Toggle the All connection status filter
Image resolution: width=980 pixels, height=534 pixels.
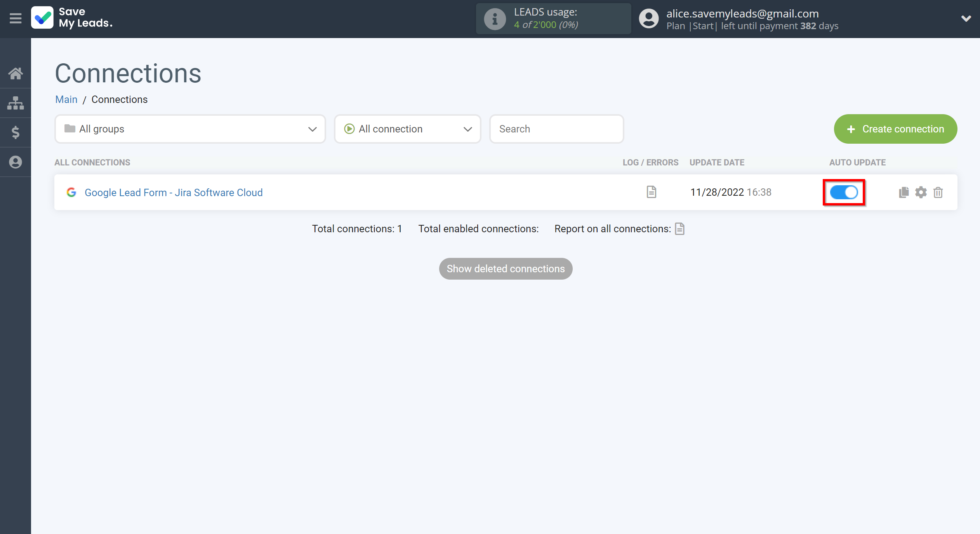click(x=408, y=129)
